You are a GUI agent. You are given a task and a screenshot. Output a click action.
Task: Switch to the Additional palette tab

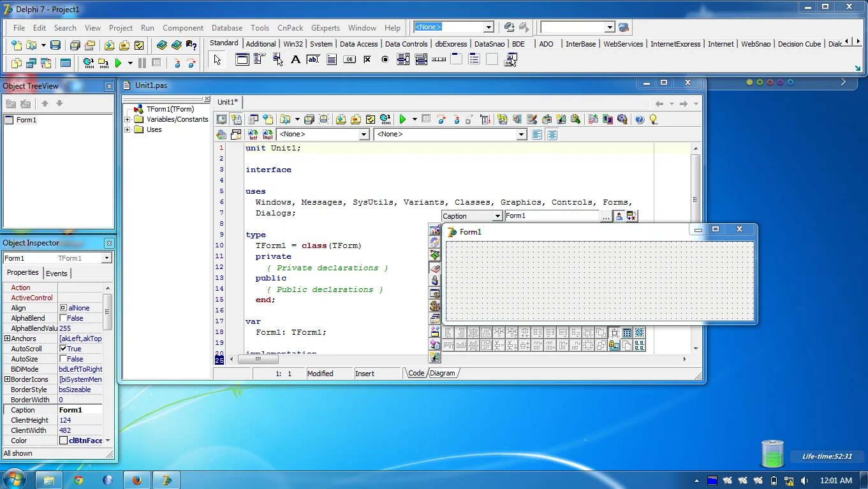pyautogui.click(x=261, y=44)
